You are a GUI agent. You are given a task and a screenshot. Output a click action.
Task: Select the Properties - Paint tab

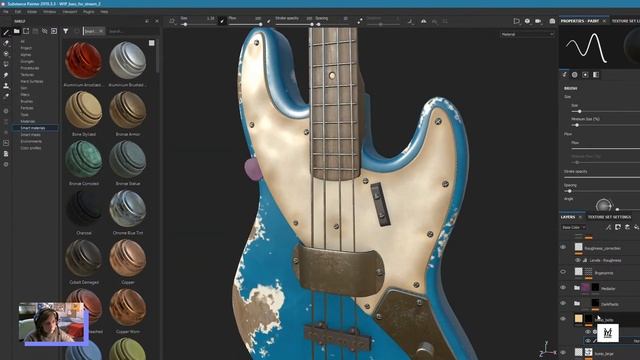coord(580,21)
